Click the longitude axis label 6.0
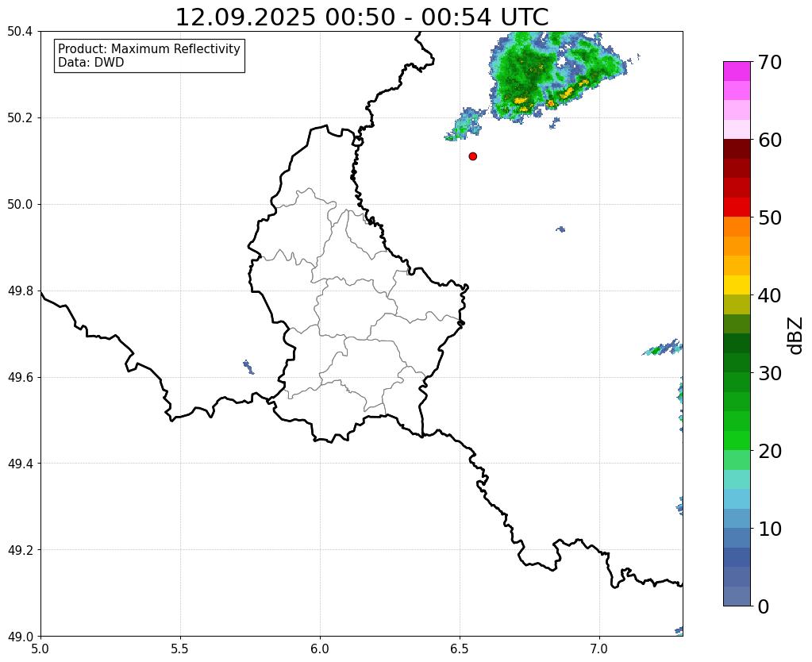 [x=320, y=649]
